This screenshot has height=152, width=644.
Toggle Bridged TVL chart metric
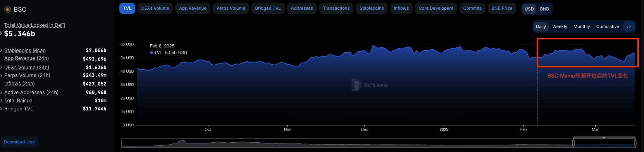pyautogui.click(x=268, y=8)
